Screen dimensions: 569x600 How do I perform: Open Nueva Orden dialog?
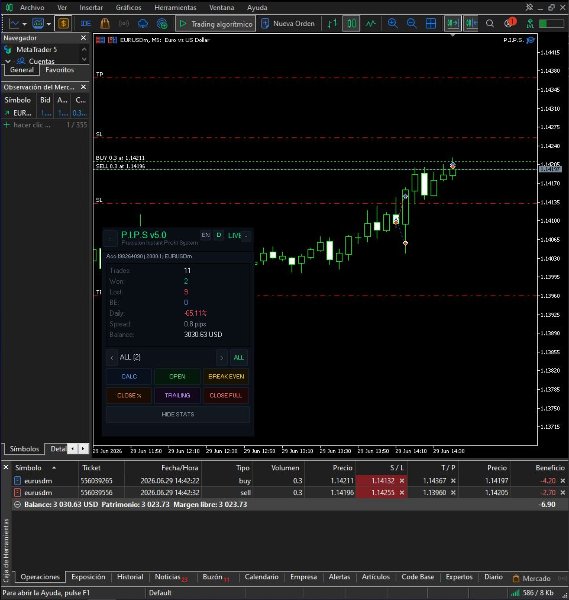287,24
